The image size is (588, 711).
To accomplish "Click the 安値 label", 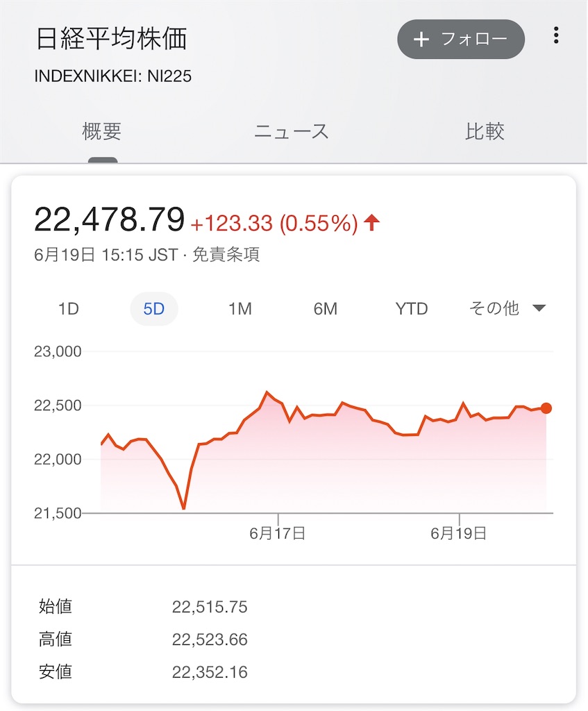I will coord(56,671).
